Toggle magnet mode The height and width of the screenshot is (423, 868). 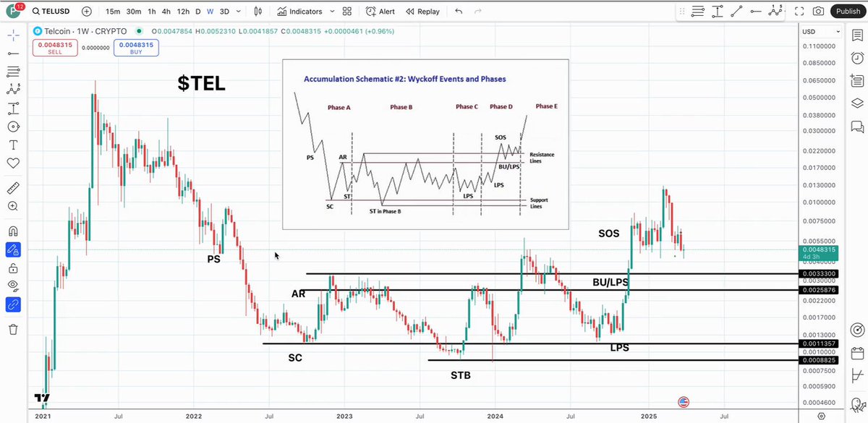[13, 231]
